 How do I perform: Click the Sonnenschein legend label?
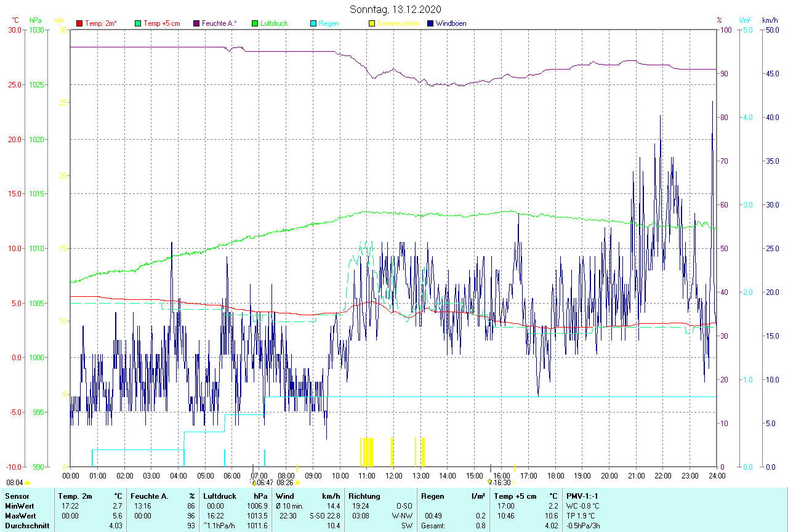(x=398, y=23)
